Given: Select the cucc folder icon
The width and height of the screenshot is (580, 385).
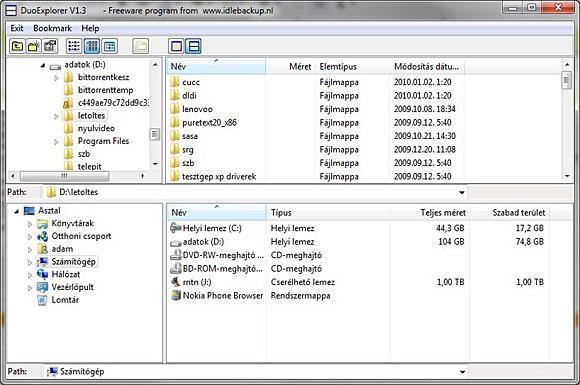Looking at the screenshot, I should pyautogui.click(x=175, y=82).
